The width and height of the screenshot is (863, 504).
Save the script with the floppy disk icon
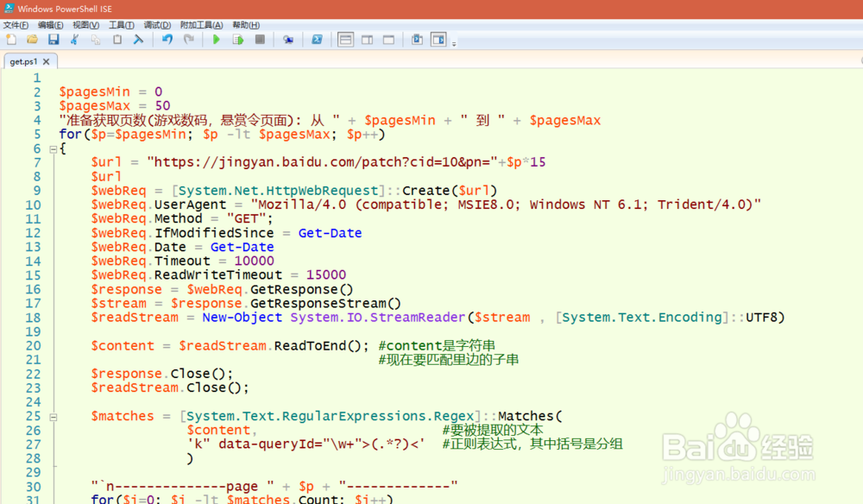[54, 40]
